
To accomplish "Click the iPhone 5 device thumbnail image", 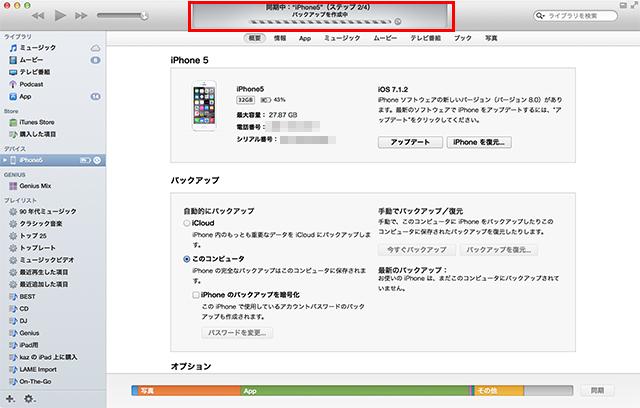I will coord(204,106).
